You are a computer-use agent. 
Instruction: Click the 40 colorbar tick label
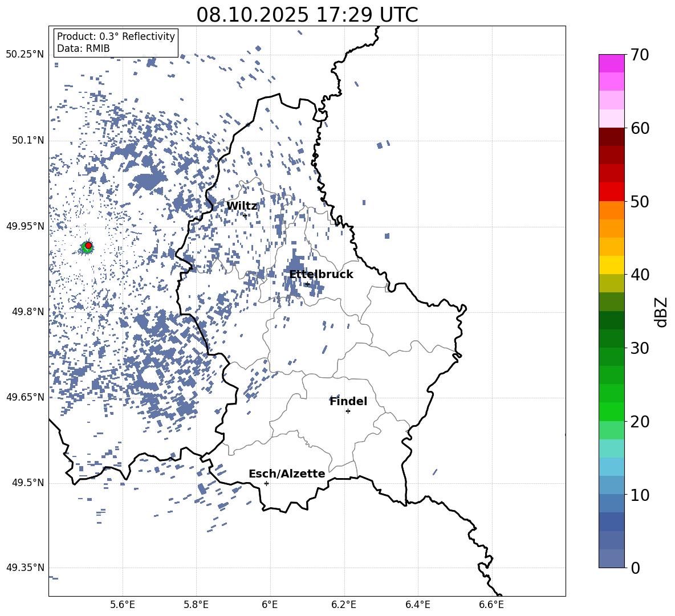coord(640,275)
